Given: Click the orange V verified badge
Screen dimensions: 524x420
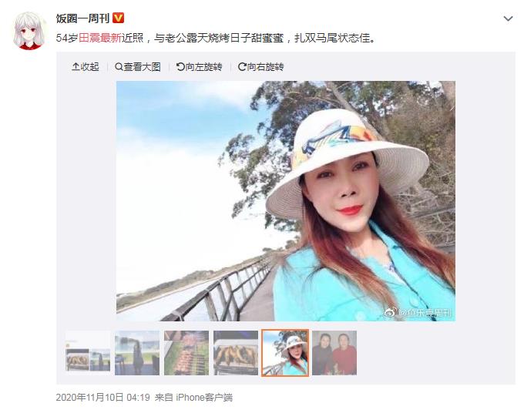Looking at the screenshot, I should (x=119, y=18).
